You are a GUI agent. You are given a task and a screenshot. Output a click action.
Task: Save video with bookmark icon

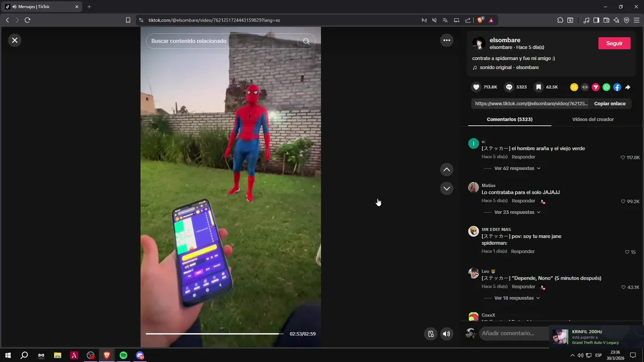538,87
